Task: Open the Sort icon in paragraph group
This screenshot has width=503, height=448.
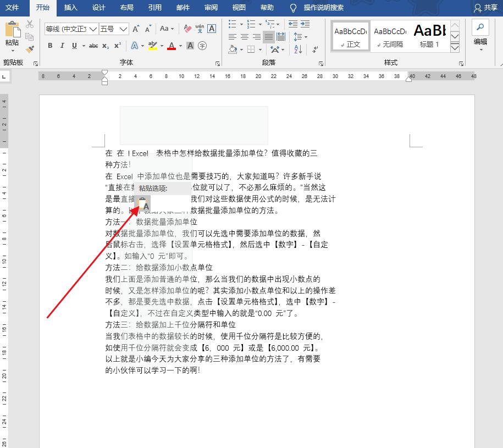Action: coord(298,48)
